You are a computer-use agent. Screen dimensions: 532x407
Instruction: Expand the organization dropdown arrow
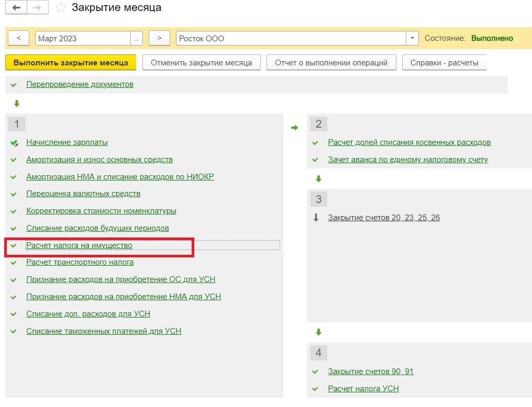pyautogui.click(x=412, y=38)
